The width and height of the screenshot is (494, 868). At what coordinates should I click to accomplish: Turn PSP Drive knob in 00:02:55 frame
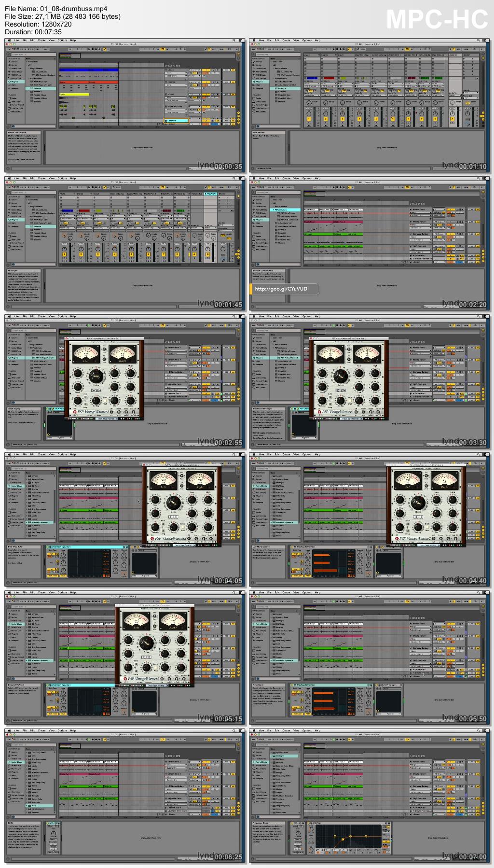pyautogui.click(x=96, y=377)
